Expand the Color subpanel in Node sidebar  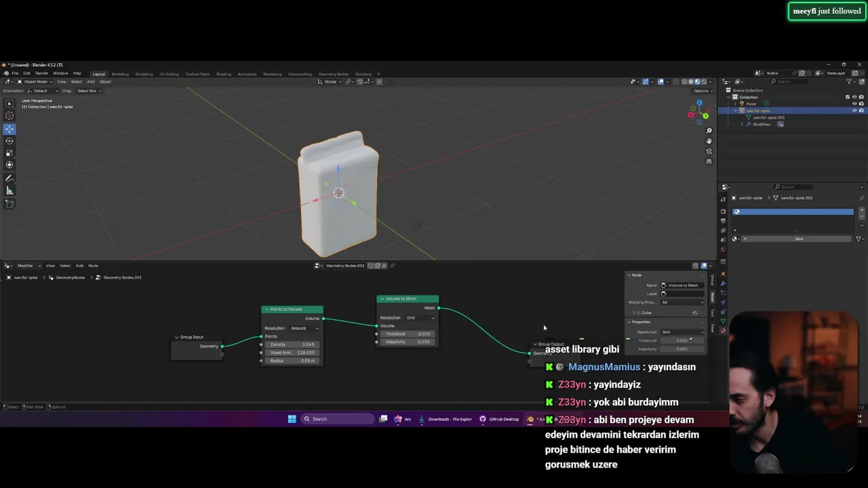[633, 312]
